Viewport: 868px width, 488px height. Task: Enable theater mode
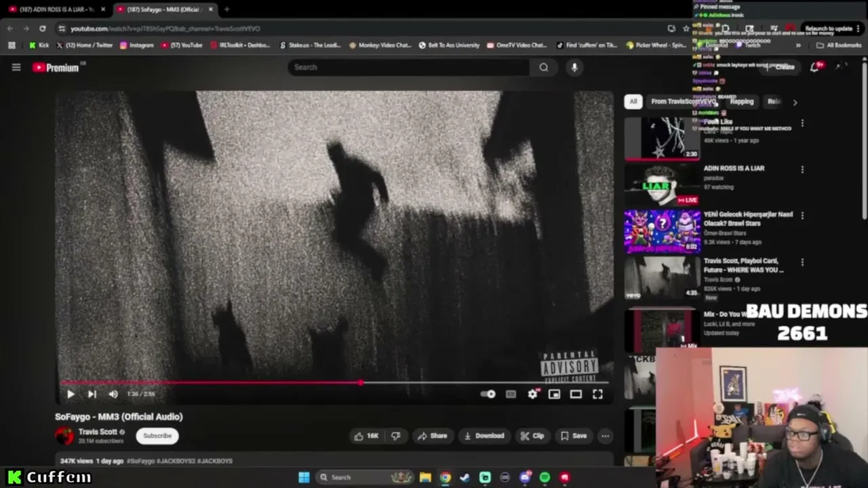click(x=576, y=394)
